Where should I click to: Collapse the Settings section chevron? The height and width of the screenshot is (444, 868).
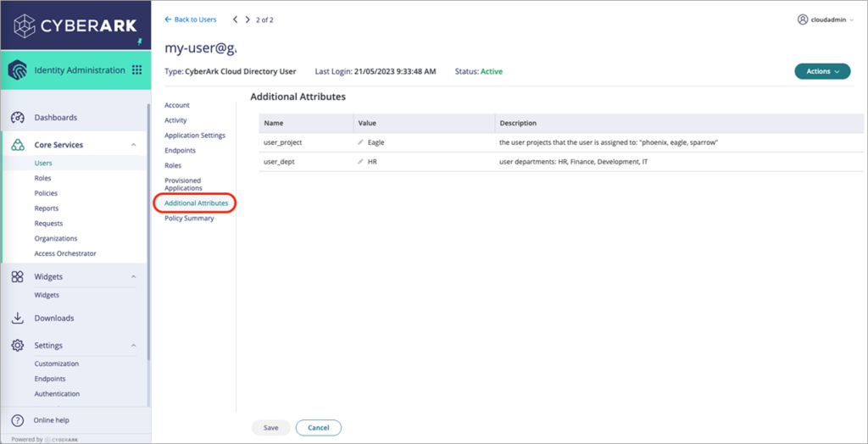133,346
